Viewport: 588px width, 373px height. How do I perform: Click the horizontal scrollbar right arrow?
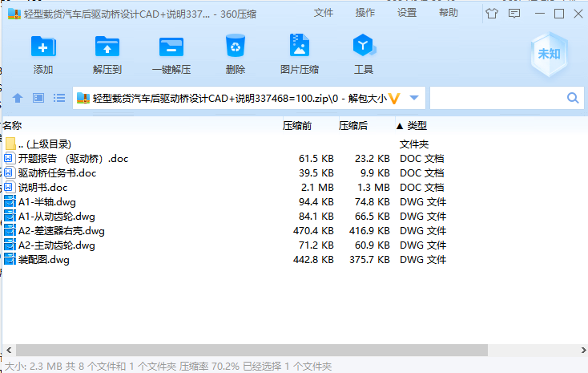click(x=583, y=350)
